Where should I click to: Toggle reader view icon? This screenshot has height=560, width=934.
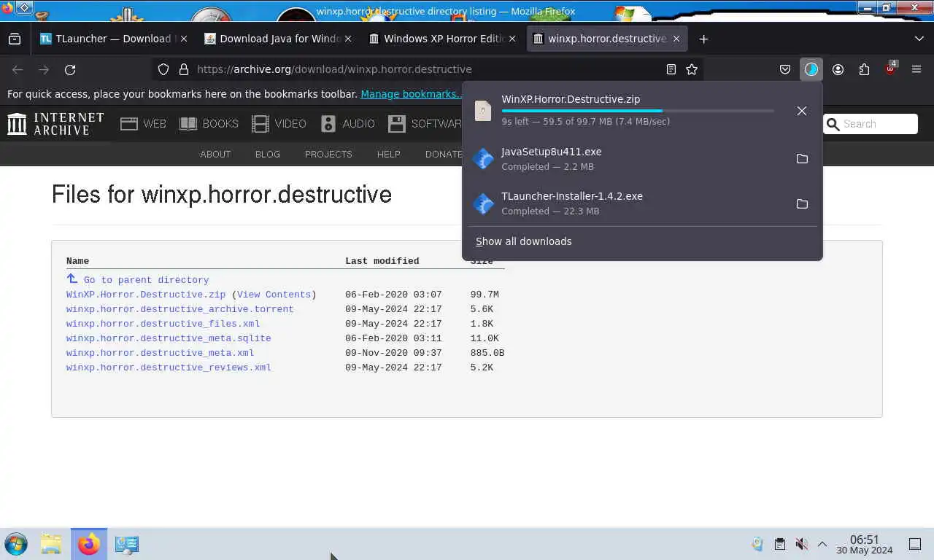671,69
